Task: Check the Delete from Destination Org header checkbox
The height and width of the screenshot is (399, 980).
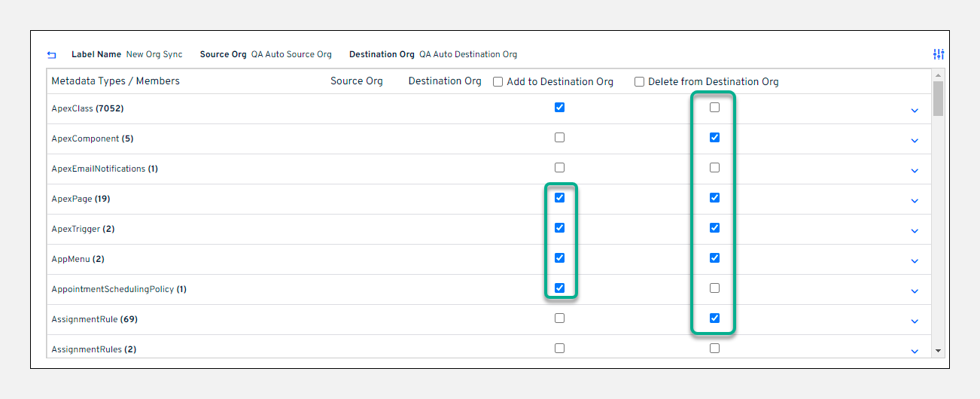Action: [x=640, y=82]
